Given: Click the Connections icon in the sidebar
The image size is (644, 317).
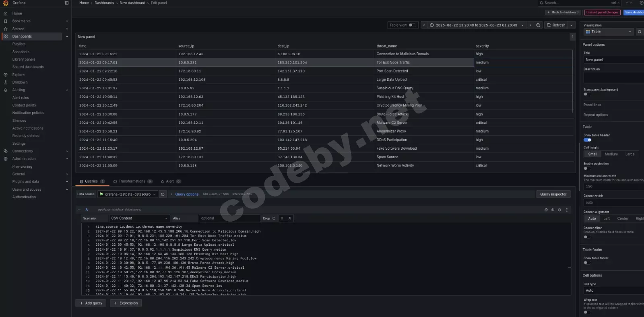Looking at the screenshot, I should (6, 151).
